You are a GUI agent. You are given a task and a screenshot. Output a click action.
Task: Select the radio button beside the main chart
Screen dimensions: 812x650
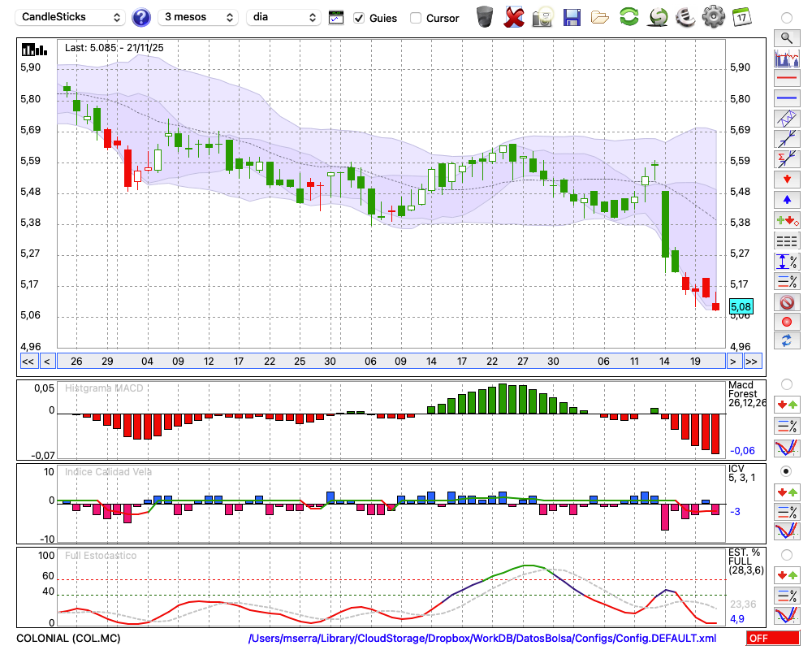point(787,18)
